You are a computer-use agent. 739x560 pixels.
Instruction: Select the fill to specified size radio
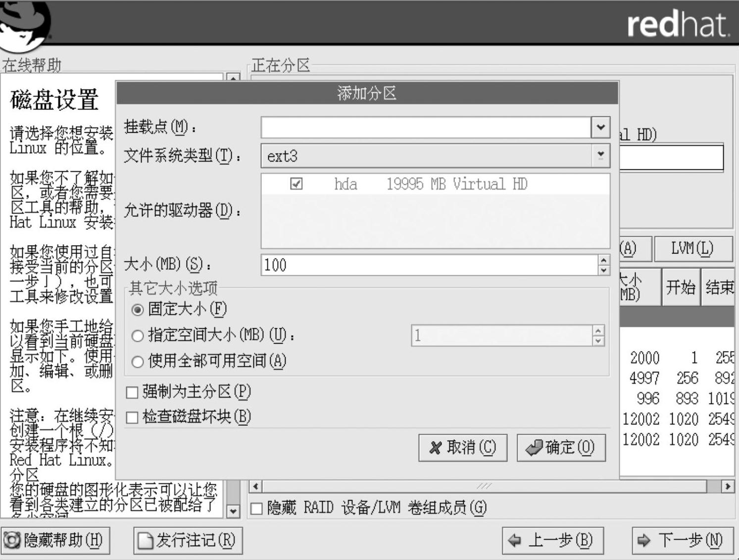(x=138, y=336)
